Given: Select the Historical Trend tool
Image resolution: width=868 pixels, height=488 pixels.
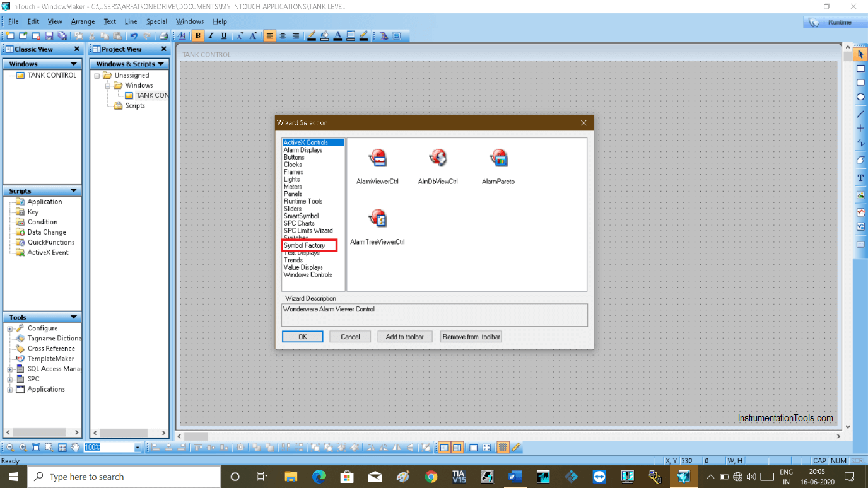Looking at the screenshot, I should (x=860, y=226).
